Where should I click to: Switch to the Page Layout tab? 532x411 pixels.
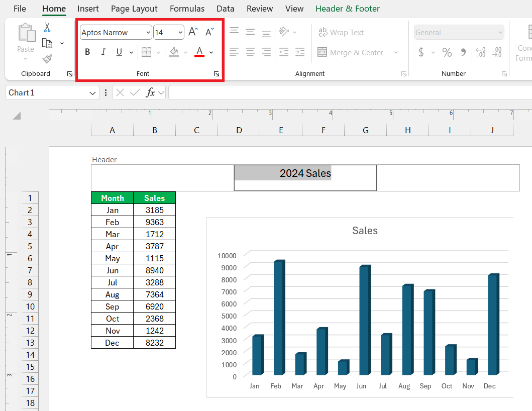tap(134, 9)
